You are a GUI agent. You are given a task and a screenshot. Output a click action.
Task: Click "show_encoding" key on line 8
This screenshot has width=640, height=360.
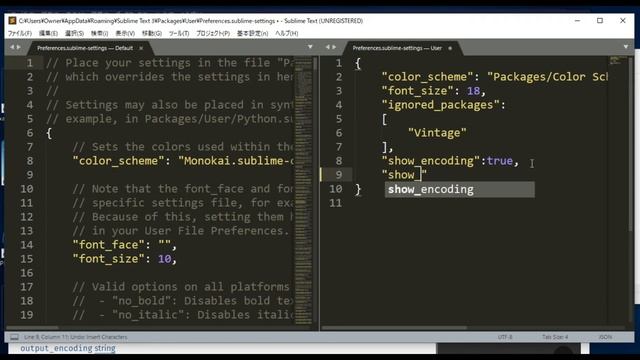(x=431, y=161)
